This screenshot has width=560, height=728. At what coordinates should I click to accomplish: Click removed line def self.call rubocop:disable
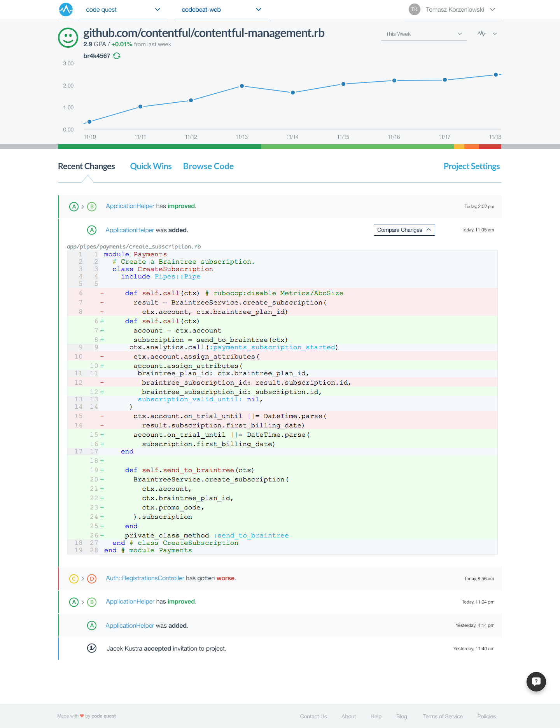point(282,293)
